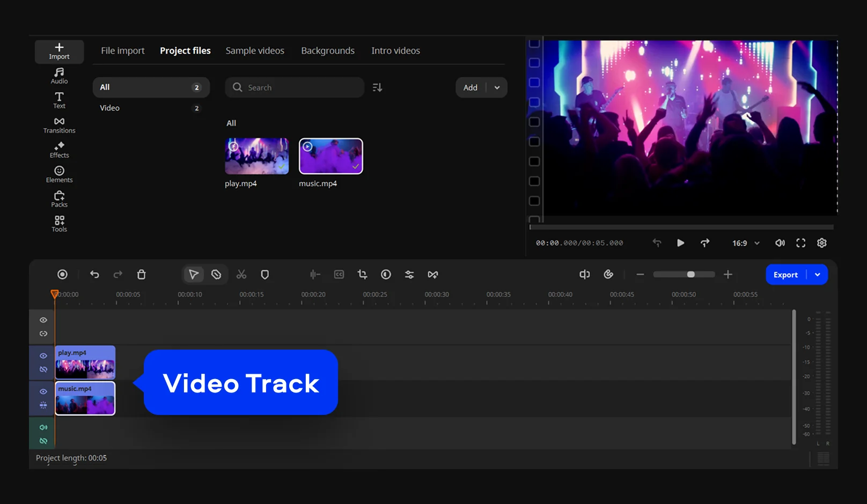The image size is (867, 504).
Task: Open the Effects panel
Action: point(59,150)
